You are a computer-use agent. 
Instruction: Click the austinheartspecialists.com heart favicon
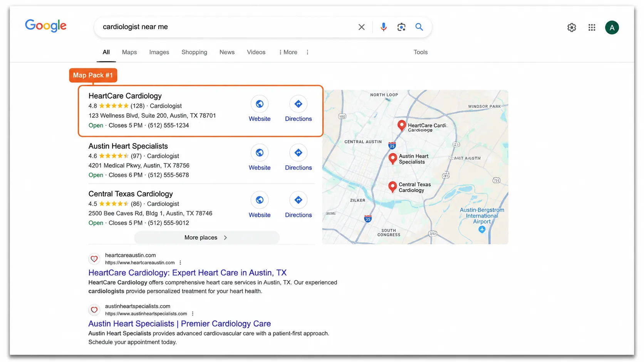[94, 310]
